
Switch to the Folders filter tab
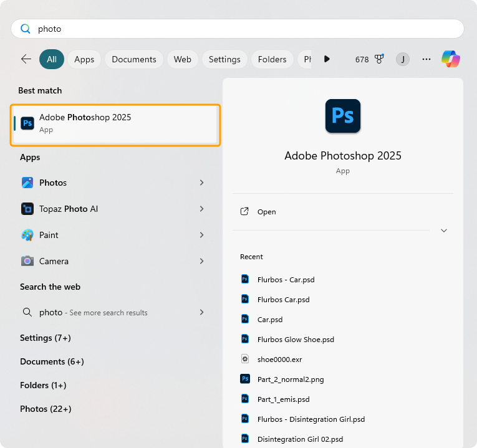pos(272,59)
